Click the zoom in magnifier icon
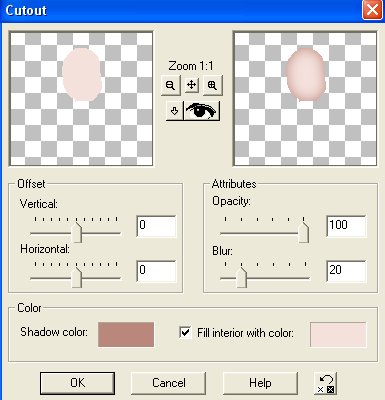This screenshot has width=385, height=400. coord(212,85)
